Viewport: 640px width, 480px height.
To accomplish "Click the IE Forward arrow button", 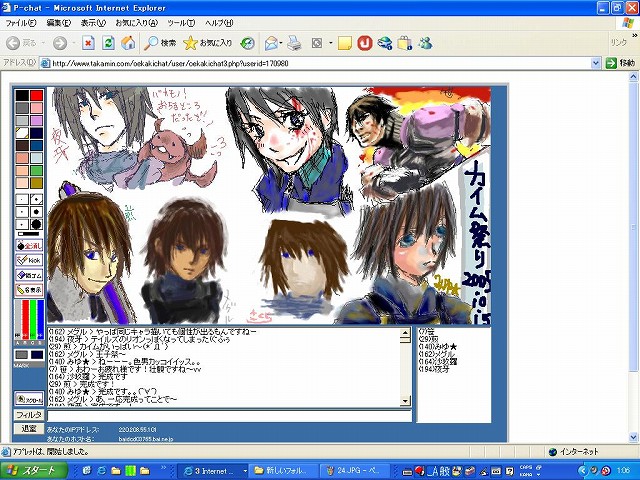I will (x=60, y=43).
